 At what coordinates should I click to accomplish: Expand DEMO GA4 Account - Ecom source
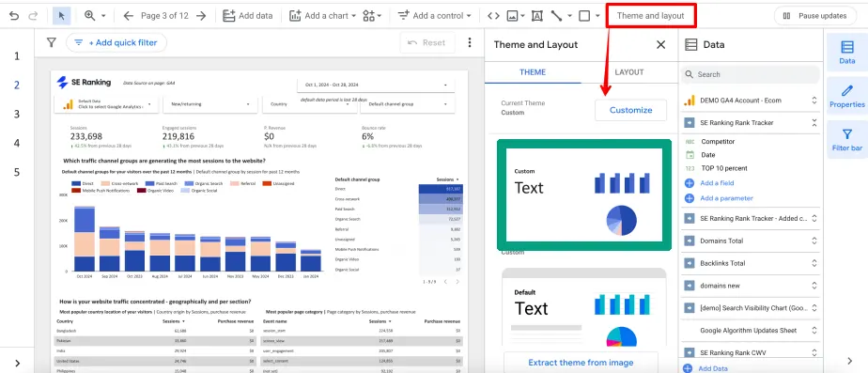click(x=814, y=101)
